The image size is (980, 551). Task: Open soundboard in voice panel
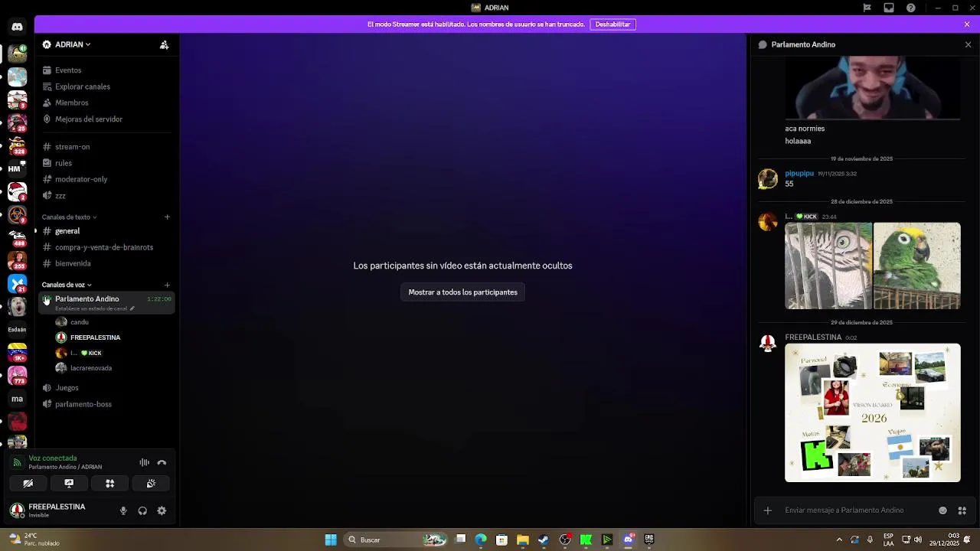tap(151, 484)
